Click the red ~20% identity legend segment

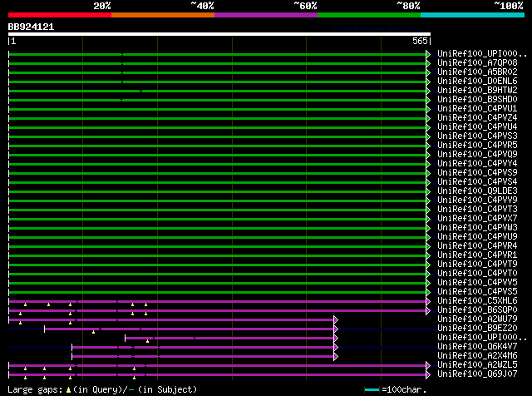(x=59, y=15)
